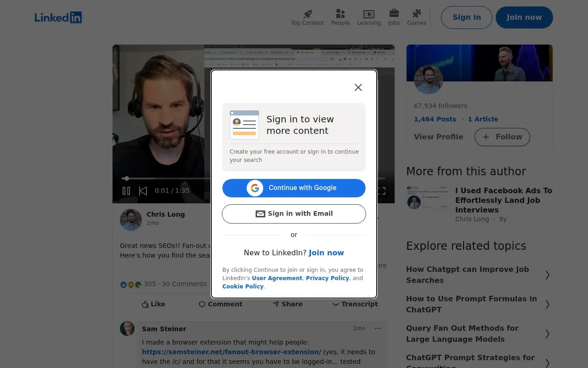Image resolution: width=588 pixels, height=368 pixels.
Task: Follow the author
Action: pos(502,137)
